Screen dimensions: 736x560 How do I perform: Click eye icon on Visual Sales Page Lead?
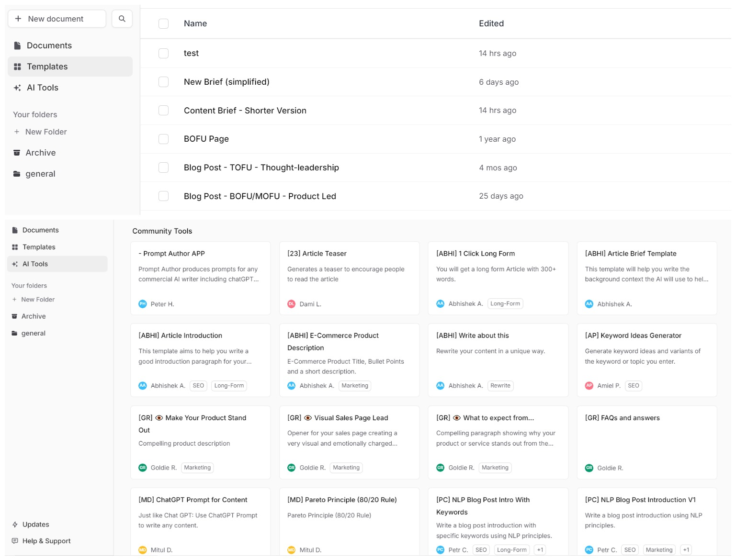click(x=308, y=418)
